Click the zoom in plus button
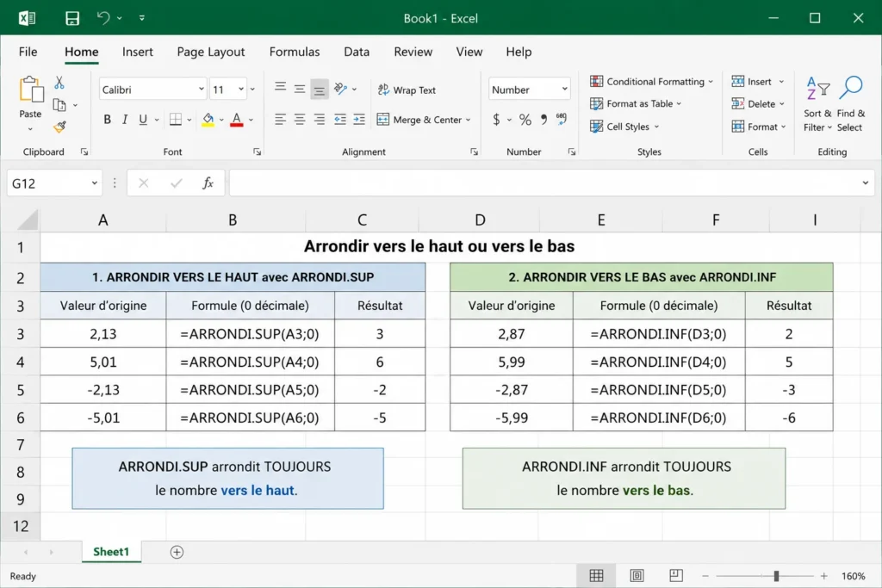Viewport: 882px width, 588px height. click(823, 576)
